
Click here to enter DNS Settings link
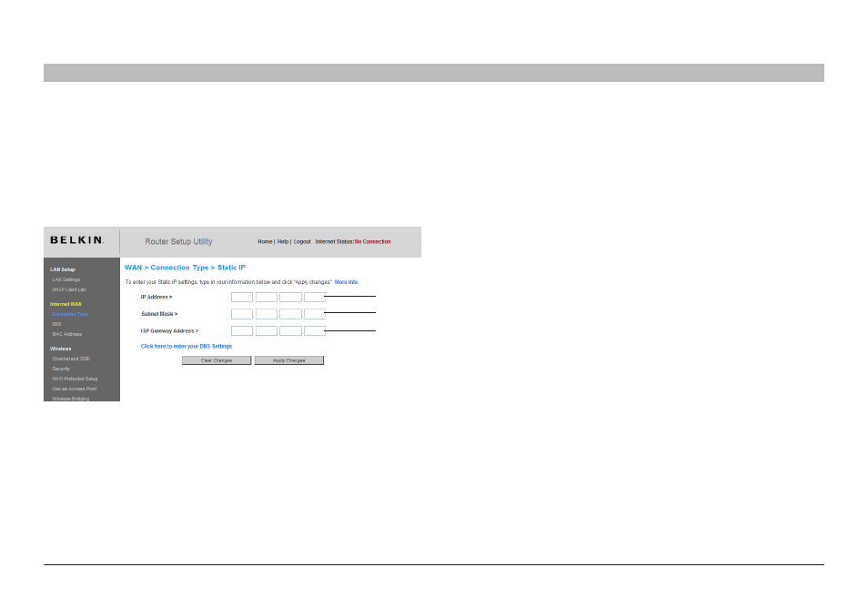click(x=187, y=347)
